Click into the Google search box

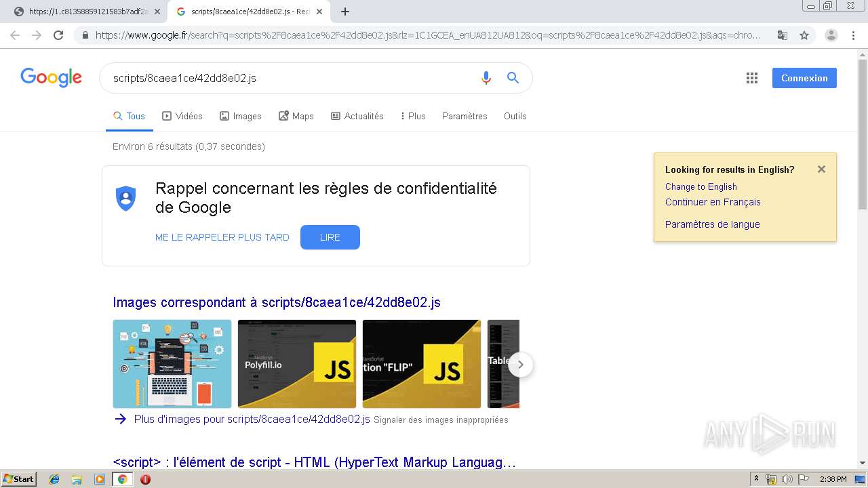292,78
